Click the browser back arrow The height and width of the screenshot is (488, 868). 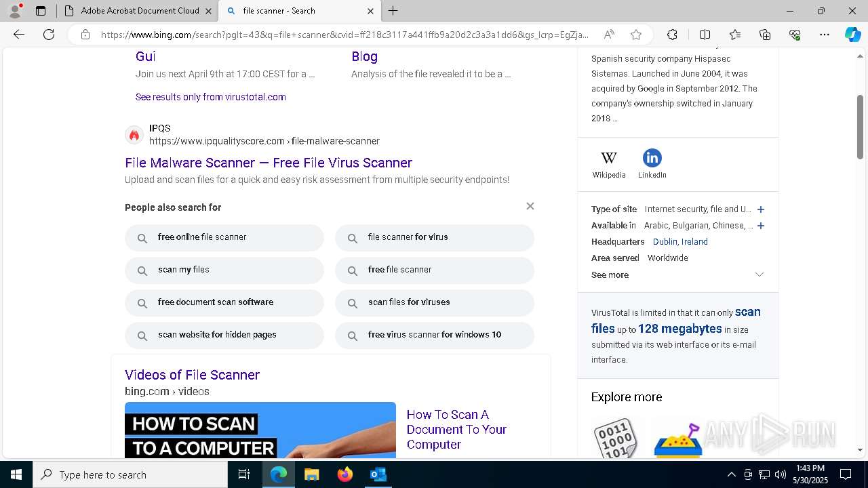click(x=19, y=35)
